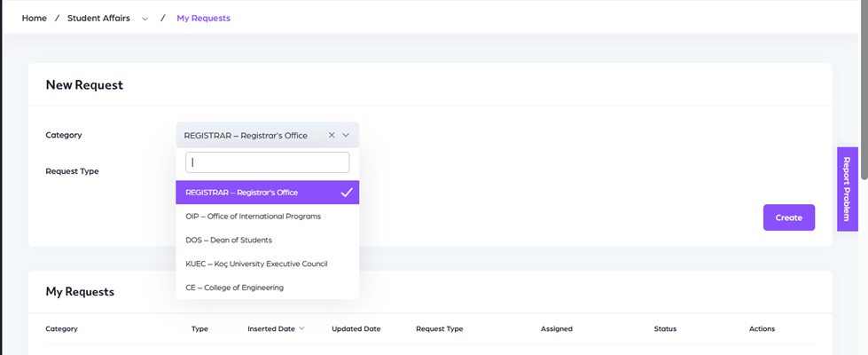The width and height of the screenshot is (868, 355).
Task: Collapse the Category dropdown using its chevron
Action: [x=347, y=136]
